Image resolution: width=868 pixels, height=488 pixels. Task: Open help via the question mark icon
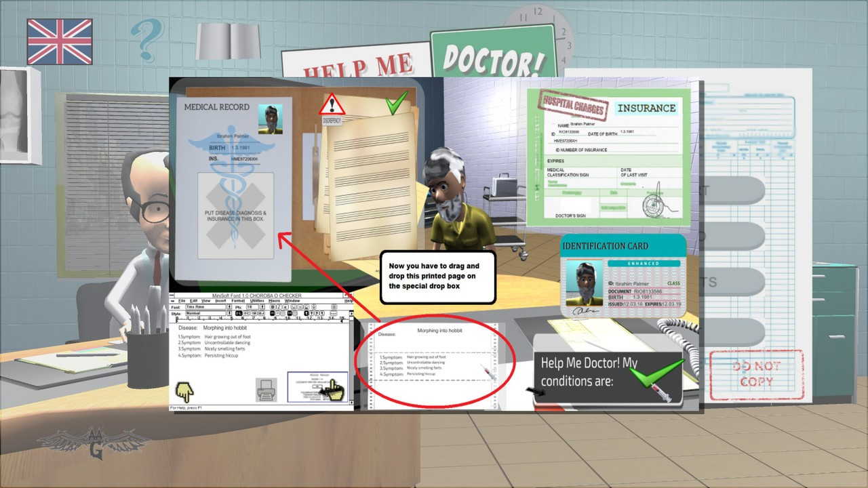coord(146,40)
